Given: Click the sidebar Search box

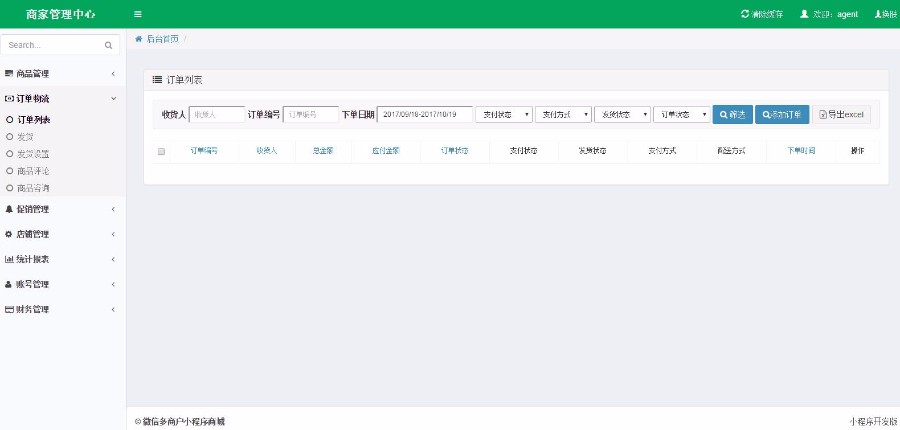Looking at the screenshot, I should (x=60, y=45).
